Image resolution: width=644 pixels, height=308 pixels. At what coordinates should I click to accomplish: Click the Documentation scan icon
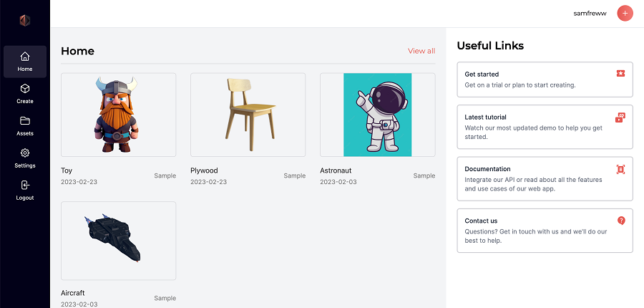point(620,169)
